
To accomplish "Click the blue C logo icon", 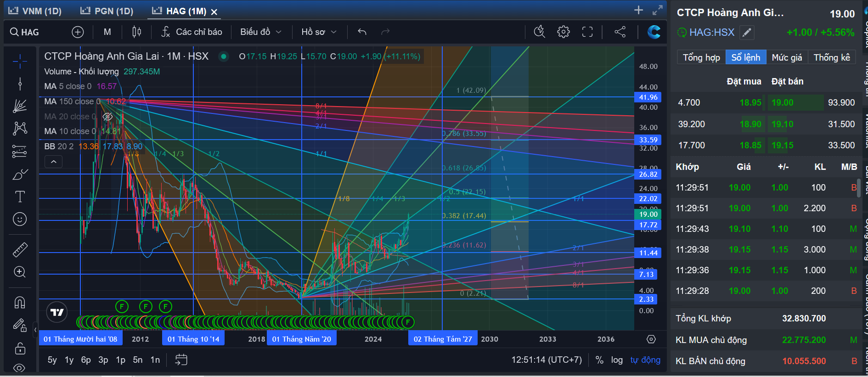I will pos(654,32).
